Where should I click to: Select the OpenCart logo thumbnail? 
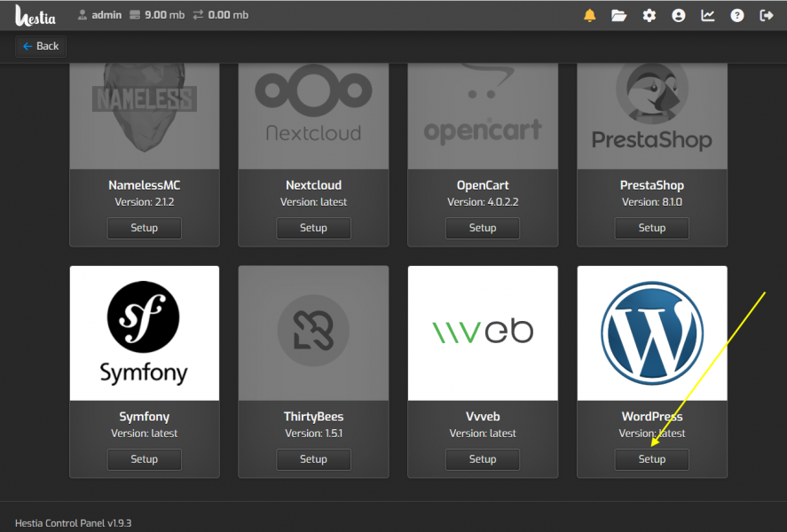point(483,116)
